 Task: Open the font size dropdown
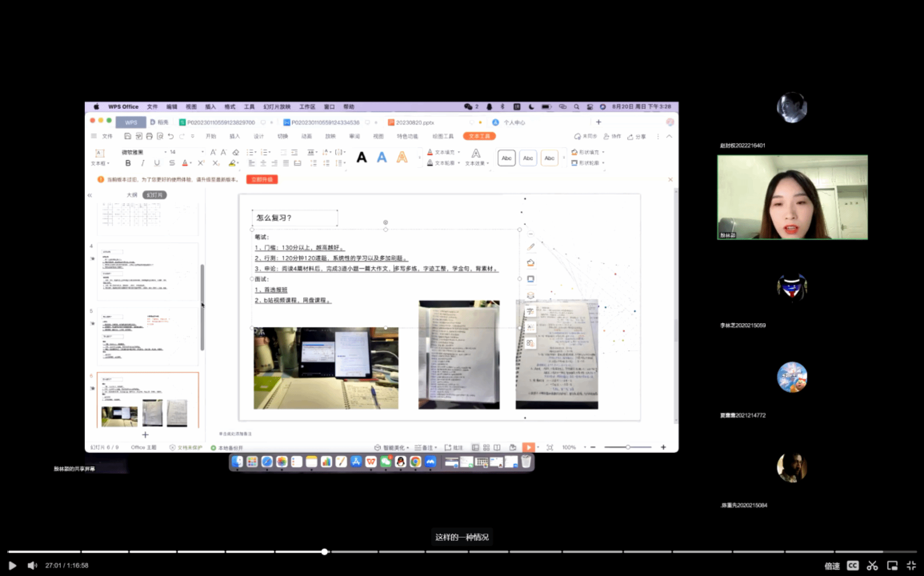pos(202,152)
